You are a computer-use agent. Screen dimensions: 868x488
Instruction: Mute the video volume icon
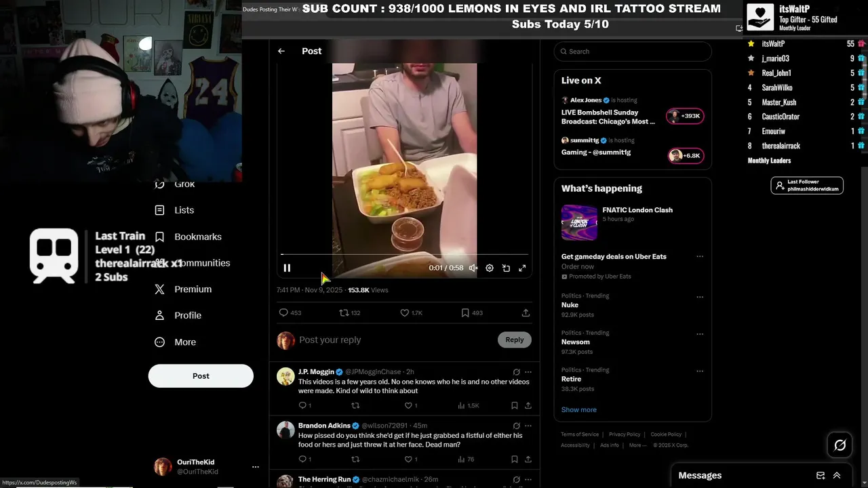[x=473, y=268]
